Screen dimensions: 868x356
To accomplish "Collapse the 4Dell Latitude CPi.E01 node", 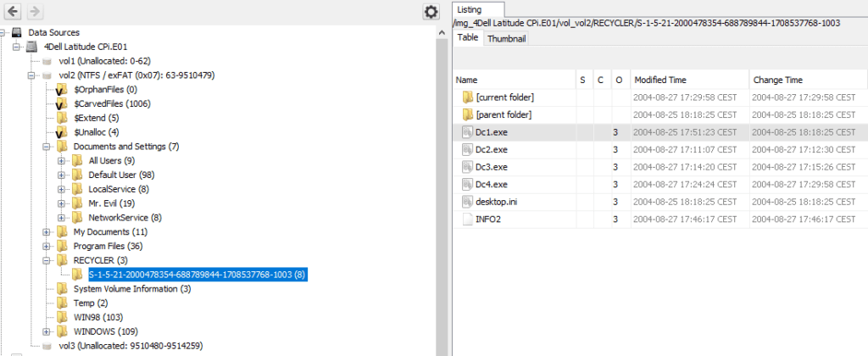I will (x=16, y=47).
